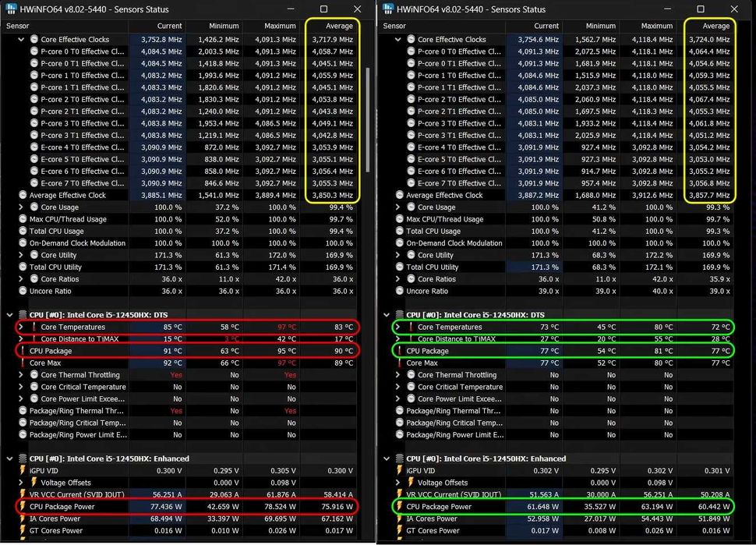
Task: Click 61.648 W current value in right window
Action: coord(543,507)
